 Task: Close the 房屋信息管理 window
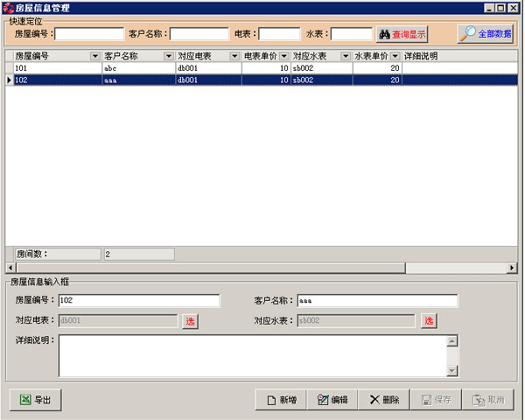point(514,8)
